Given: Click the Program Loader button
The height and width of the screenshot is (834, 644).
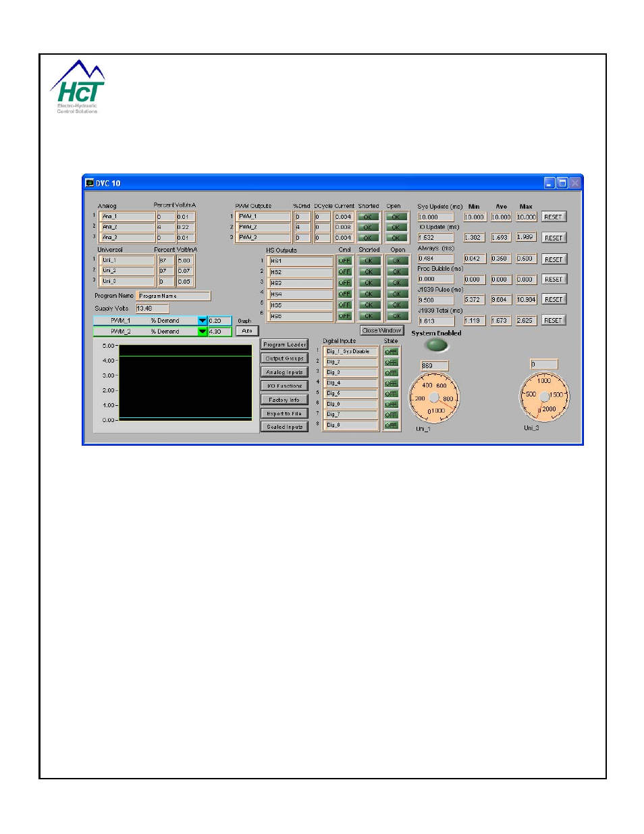Looking at the screenshot, I should (284, 344).
